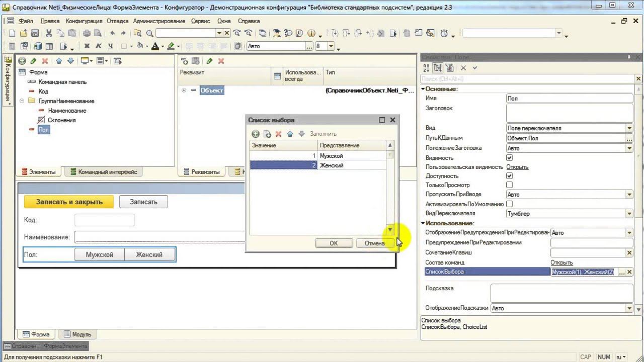The width and height of the screenshot is (644, 362).
Task: Click the Save floppy disk icon
Action: (35, 33)
